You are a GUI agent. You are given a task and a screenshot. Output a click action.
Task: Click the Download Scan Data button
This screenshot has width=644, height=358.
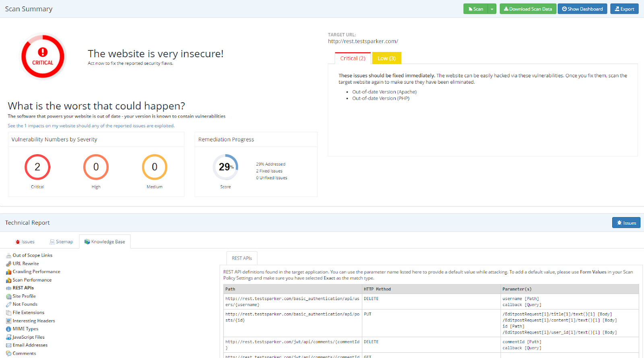pyautogui.click(x=528, y=9)
